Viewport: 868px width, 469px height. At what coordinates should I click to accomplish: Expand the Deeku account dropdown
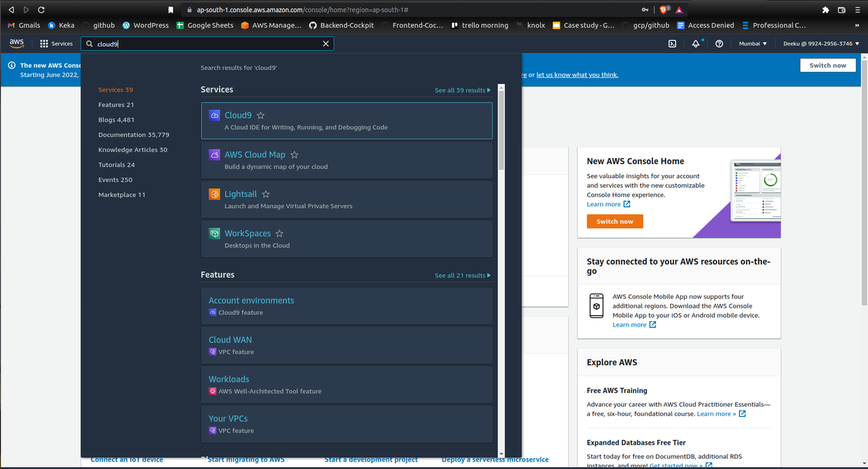click(x=821, y=43)
